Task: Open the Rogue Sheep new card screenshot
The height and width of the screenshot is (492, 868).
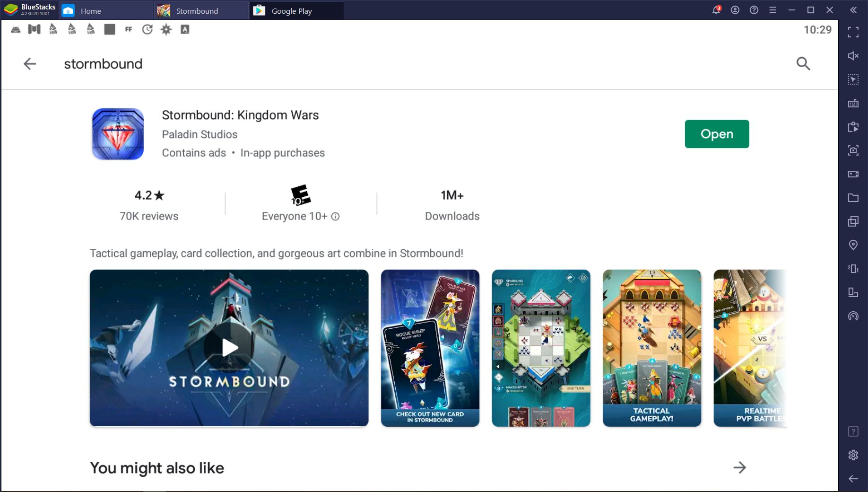Action: [x=430, y=348]
